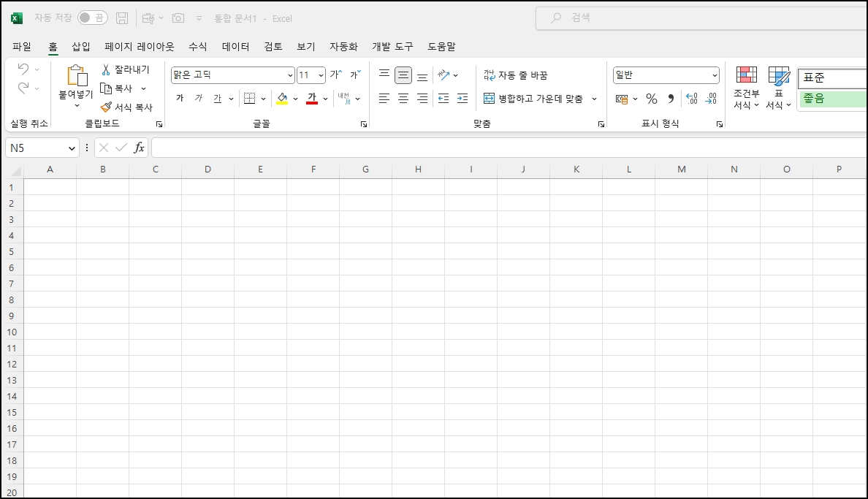Open the font size dropdown

click(319, 75)
